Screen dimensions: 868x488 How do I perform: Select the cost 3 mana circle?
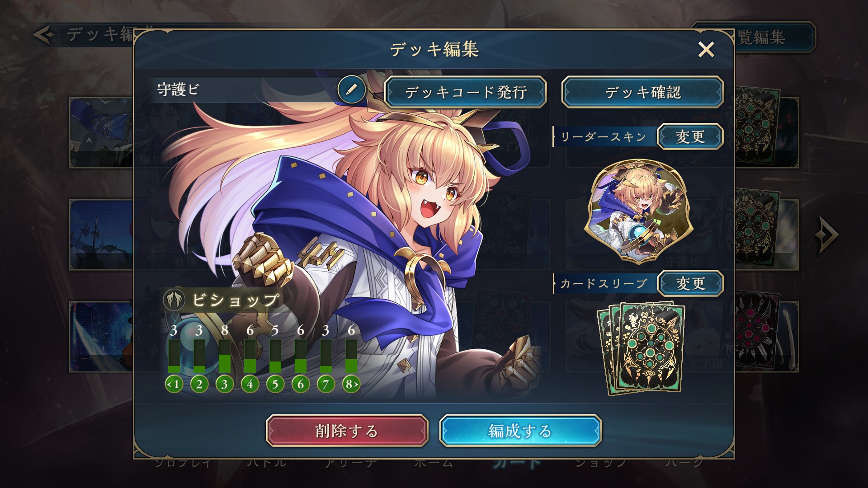(x=225, y=385)
